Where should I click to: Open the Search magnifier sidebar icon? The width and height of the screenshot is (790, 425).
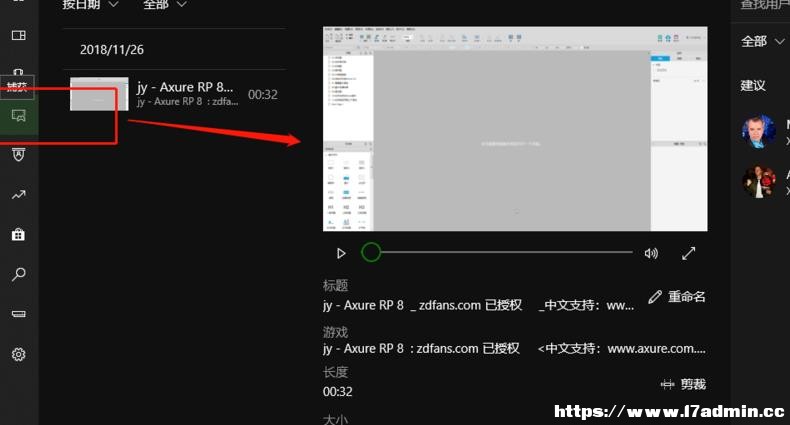[x=19, y=274]
